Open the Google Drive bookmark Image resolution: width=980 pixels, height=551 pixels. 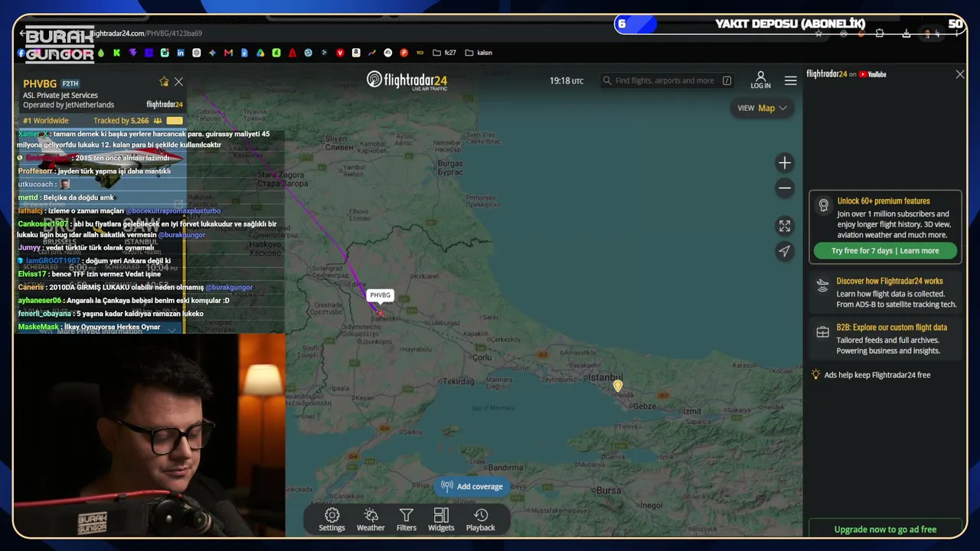[260, 53]
